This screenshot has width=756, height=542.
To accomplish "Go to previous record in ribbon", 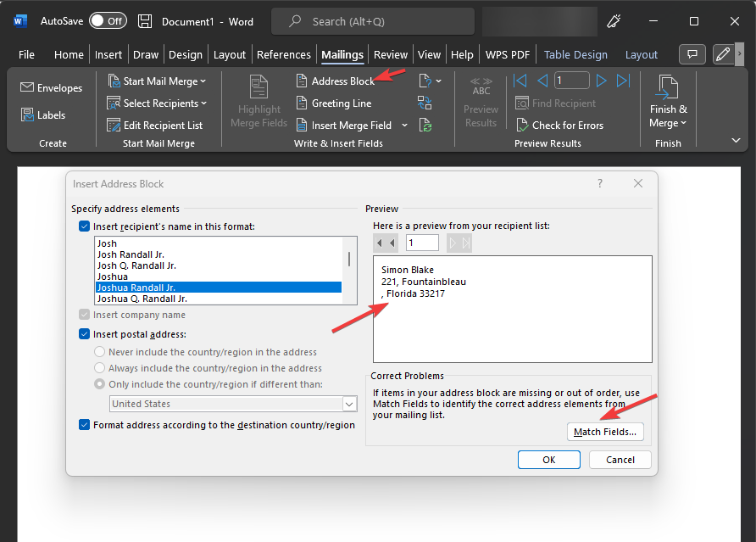I will pos(542,81).
